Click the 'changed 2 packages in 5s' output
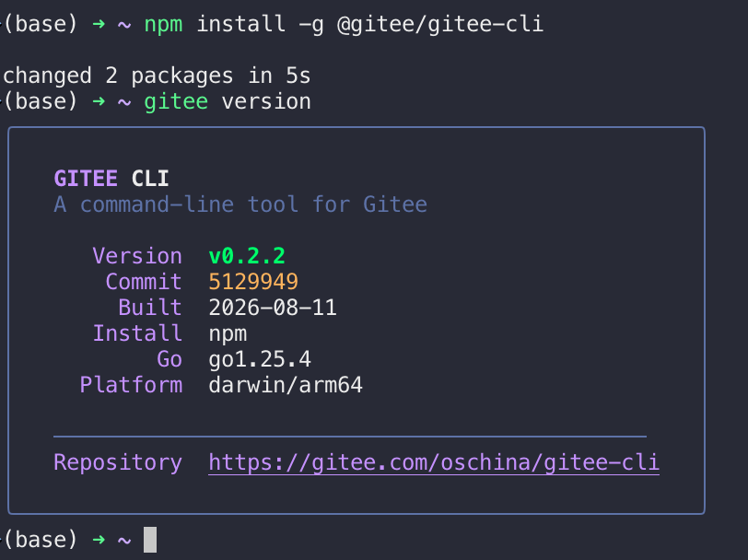This screenshot has height=560, width=748. pos(157,76)
